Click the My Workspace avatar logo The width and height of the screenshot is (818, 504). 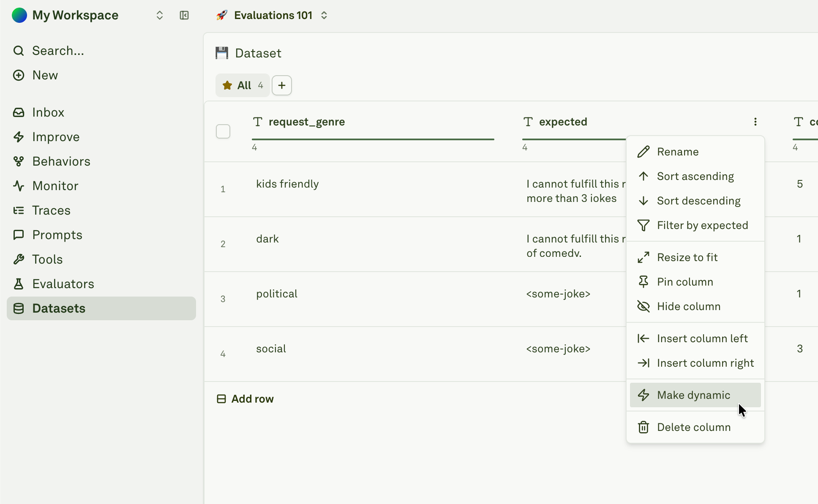pyautogui.click(x=19, y=15)
